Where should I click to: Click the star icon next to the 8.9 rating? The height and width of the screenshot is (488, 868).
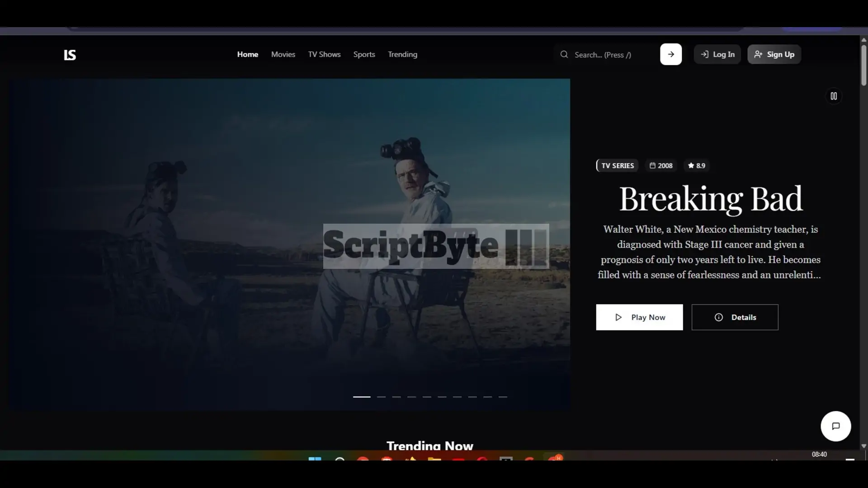690,165
